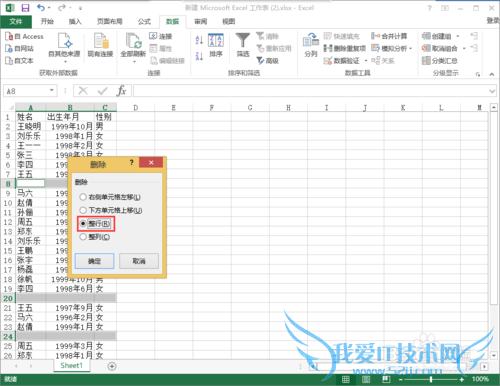500x386 pixels.
Task: Click Remove Duplicates (删除重复项)
Action: click(x=345, y=49)
